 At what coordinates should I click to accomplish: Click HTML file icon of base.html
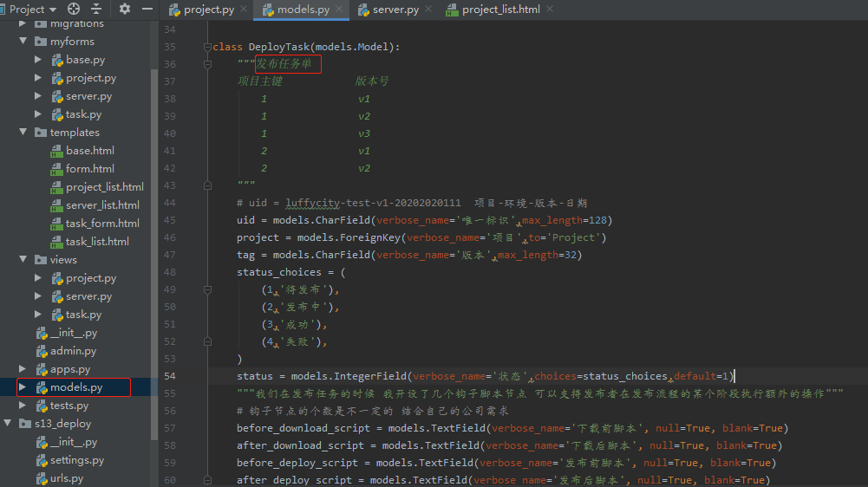click(x=56, y=151)
